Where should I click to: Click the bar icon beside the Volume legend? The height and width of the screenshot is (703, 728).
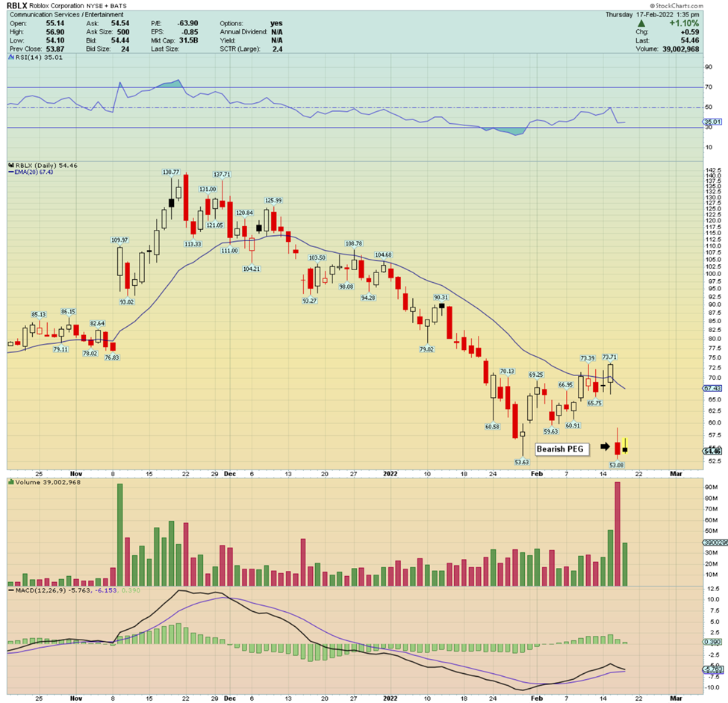coord(11,483)
